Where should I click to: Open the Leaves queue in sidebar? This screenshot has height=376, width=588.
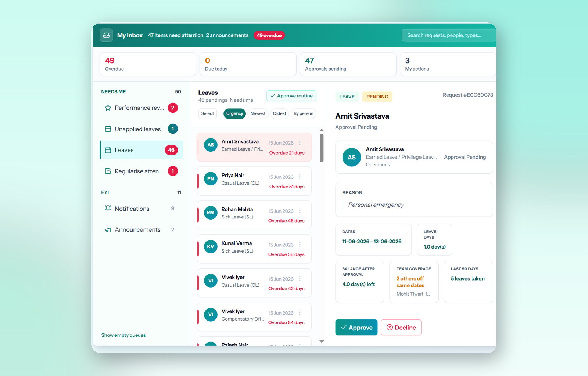pyautogui.click(x=141, y=150)
